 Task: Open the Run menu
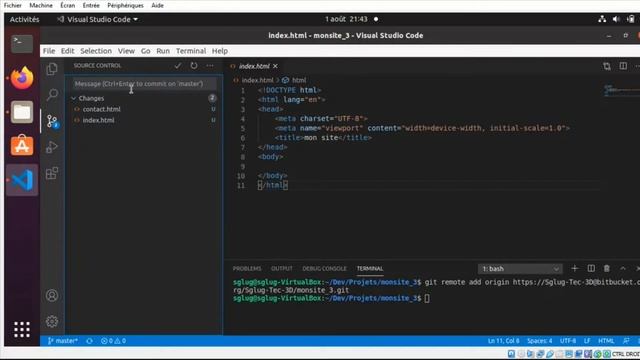coord(163,51)
